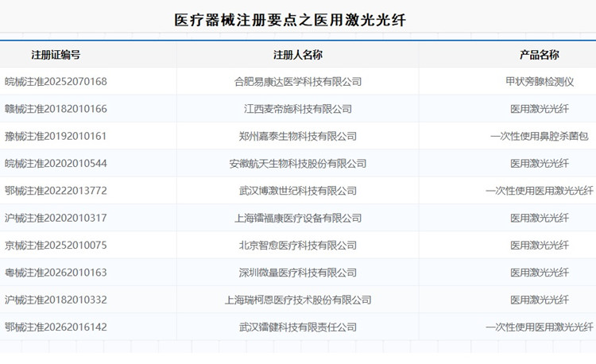Click 一次性使用医用激光光纤 in 武汉镭健 row
Viewport: 596px width, 364px height.
point(540,327)
